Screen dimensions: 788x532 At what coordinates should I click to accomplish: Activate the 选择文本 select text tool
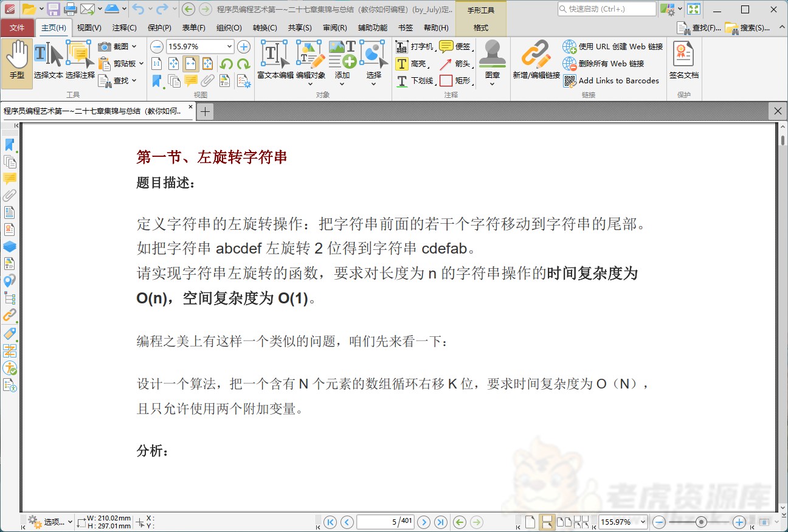coord(49,61)
